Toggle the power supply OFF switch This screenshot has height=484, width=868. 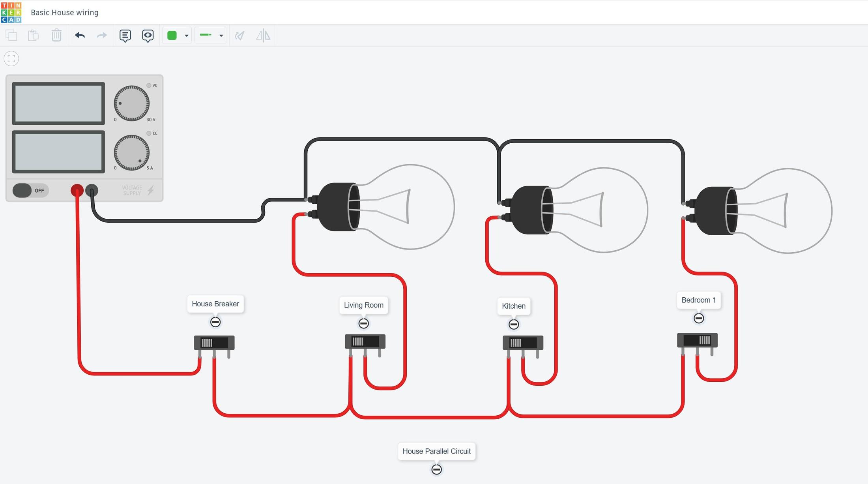[30, 191]
